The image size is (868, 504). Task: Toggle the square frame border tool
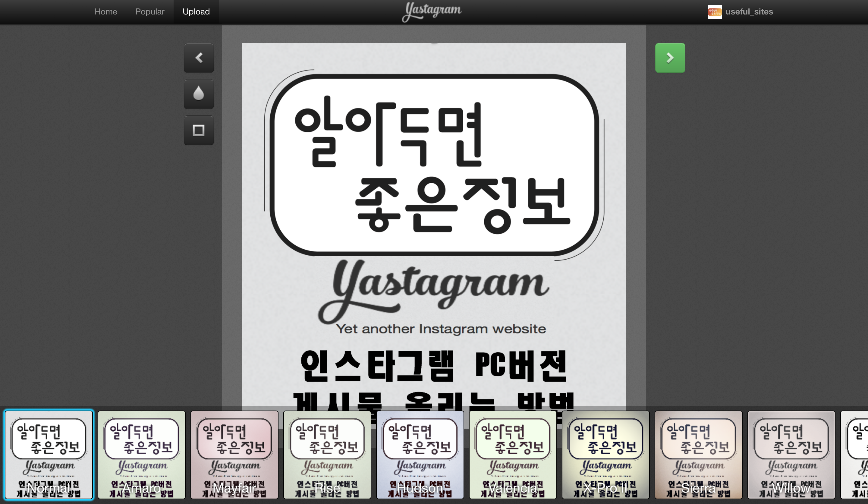(x=199, y=130)
